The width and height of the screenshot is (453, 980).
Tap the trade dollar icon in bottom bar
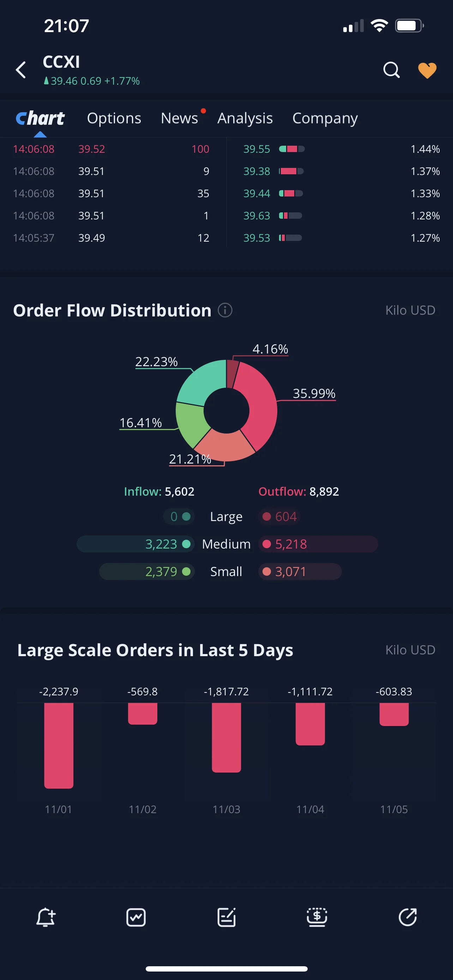(317, 917)
